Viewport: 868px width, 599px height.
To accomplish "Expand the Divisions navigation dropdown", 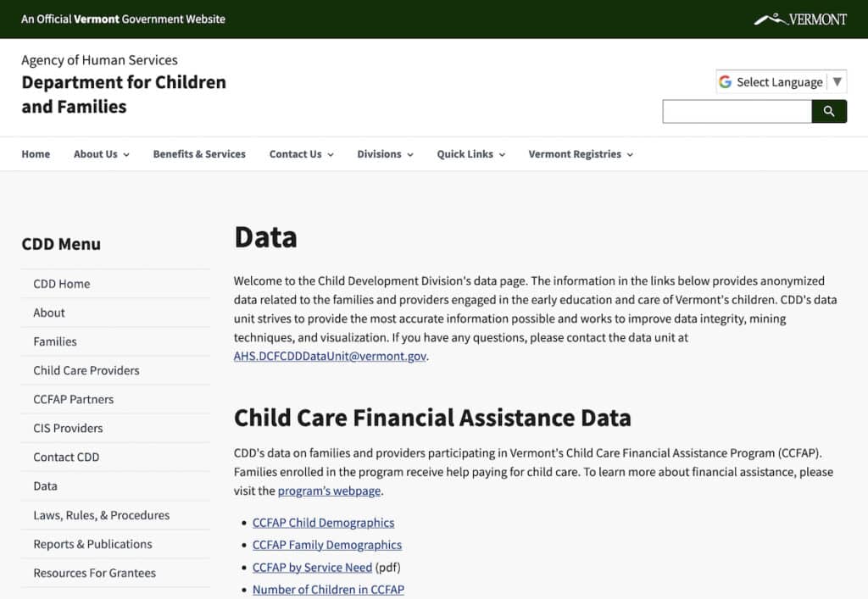I will coord(385,154).
